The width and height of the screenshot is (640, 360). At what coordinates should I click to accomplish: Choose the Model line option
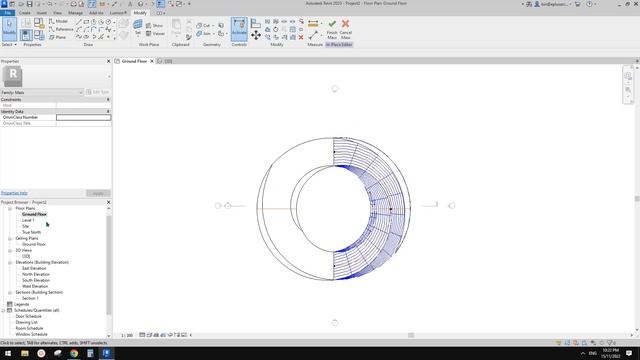(x=59, y=21)
